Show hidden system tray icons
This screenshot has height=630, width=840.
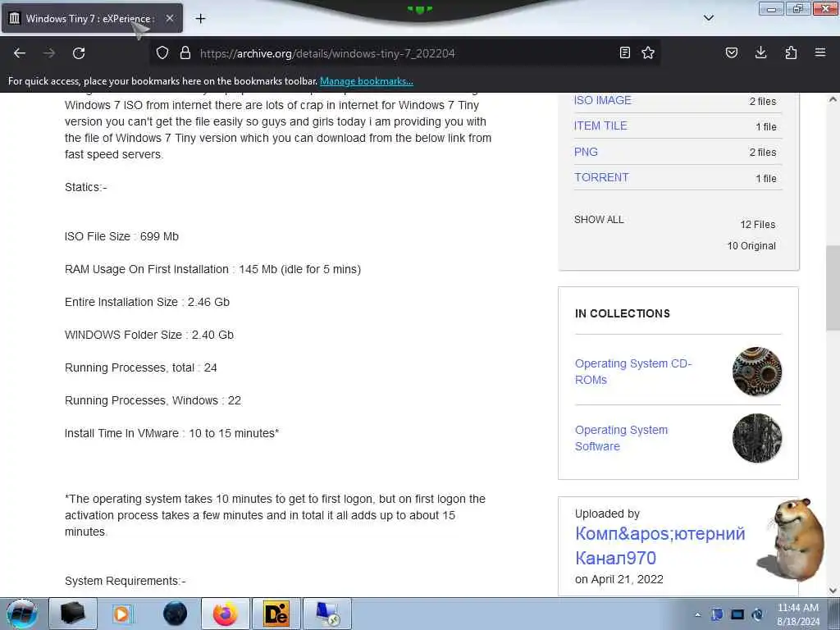click(697, 614)
